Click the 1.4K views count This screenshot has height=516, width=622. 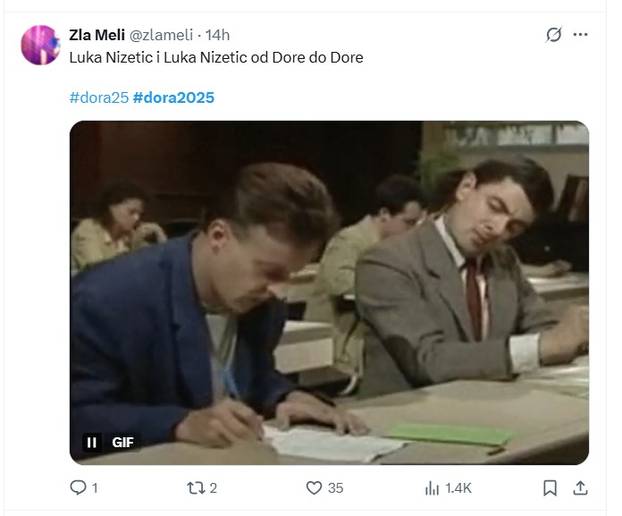point(458,488)
